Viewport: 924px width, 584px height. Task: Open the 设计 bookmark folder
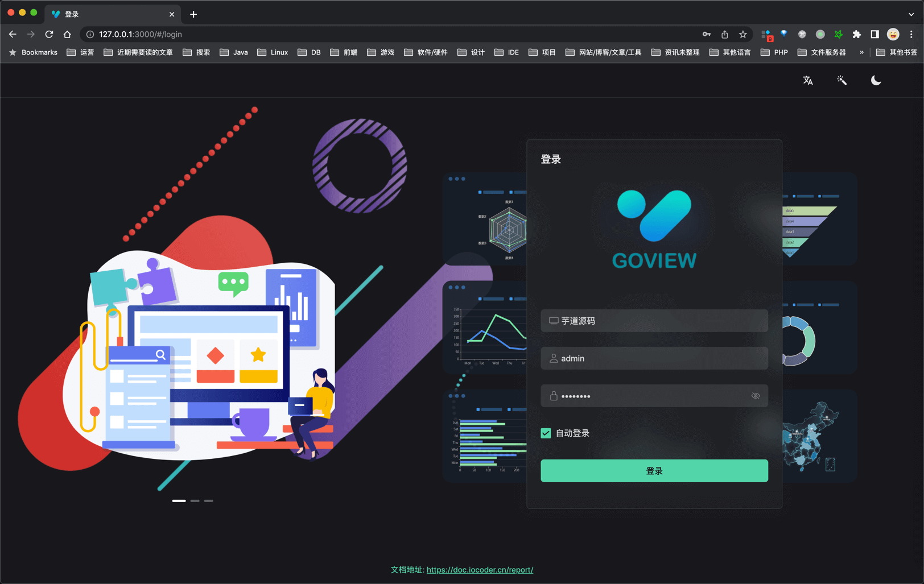pos(471,52)
